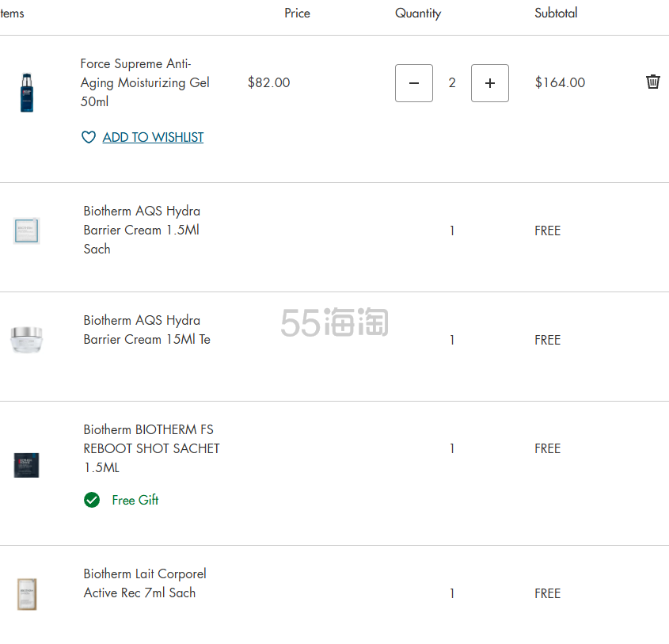Screen dimensions: 669x644
Task: Click quantity 1 for Hydra Barrier Cream 15Ml
Action: pyautogui.click(x=452, y=340)
